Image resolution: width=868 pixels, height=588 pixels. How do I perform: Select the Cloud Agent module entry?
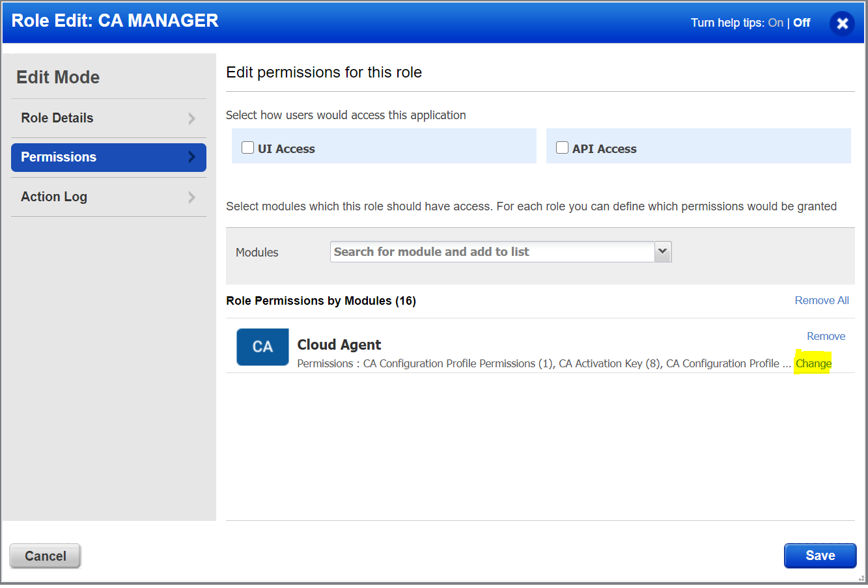point(339,344)
